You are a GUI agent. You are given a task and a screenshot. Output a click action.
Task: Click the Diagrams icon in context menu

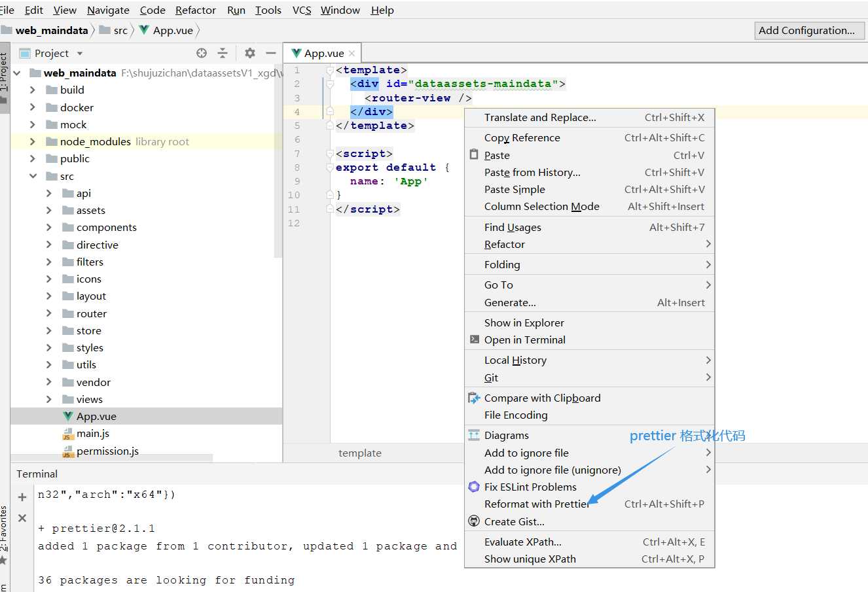tap(474, 435)
